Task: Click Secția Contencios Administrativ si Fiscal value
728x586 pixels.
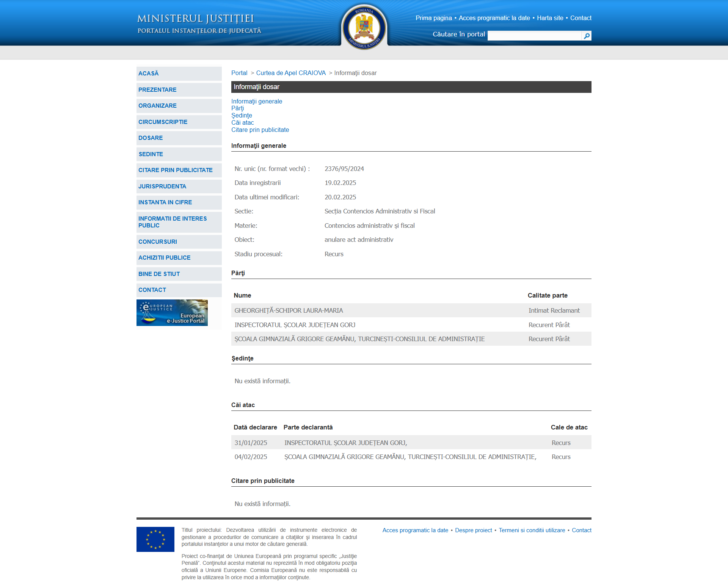Action: click(380, 211)
